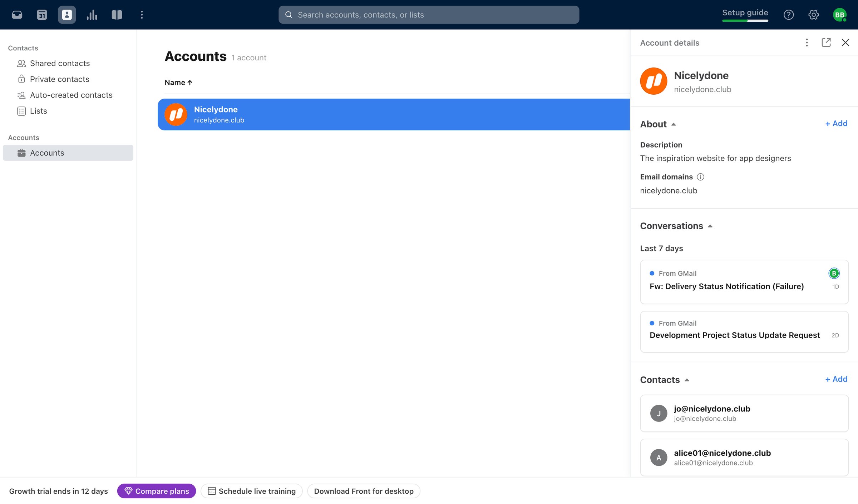
Task: Select the Contacts icon in top bar
Action: tap(67, 15)
